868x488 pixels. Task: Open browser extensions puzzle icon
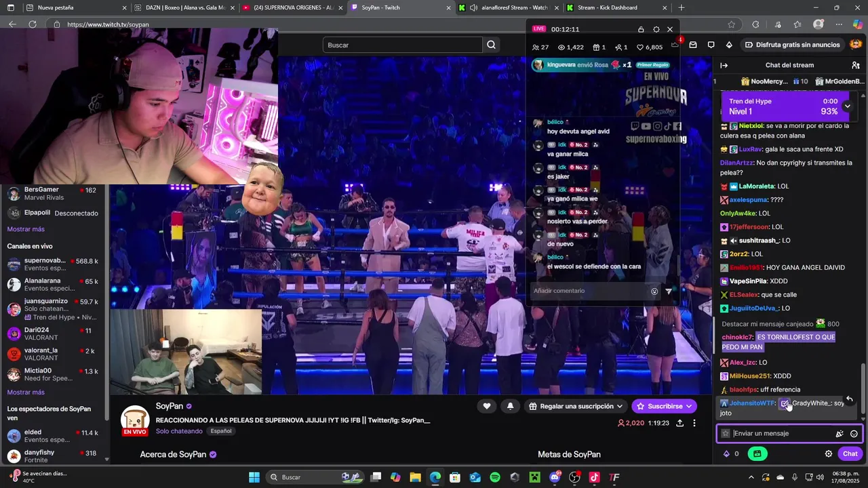coord(755,24)
